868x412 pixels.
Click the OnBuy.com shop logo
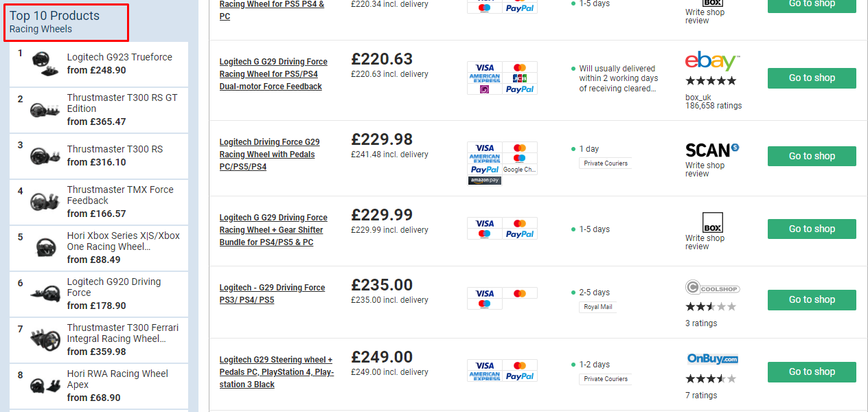click(x=712, y=358)
